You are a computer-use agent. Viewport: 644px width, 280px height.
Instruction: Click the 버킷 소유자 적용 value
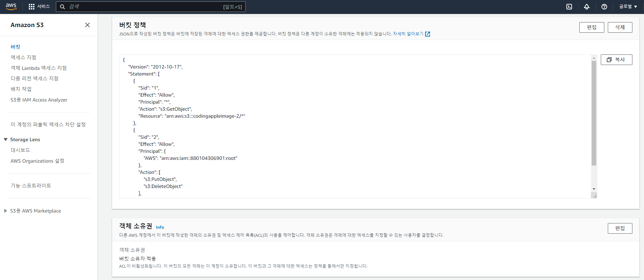137,259
